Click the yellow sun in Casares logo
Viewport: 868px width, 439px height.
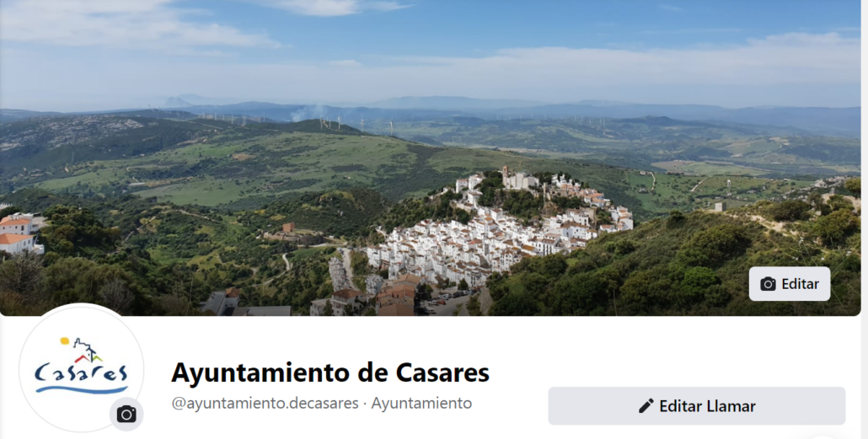click(x=65, y=341)
